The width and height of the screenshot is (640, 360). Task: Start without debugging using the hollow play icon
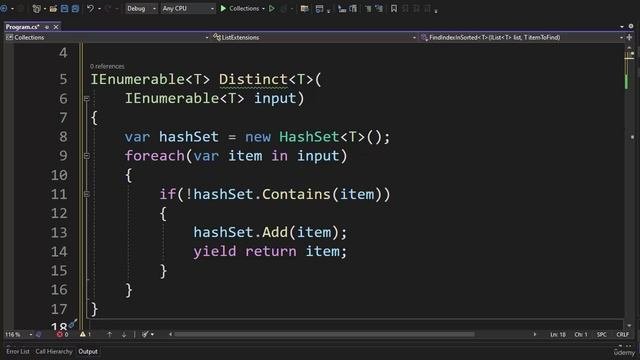click(x=271, y=9)
